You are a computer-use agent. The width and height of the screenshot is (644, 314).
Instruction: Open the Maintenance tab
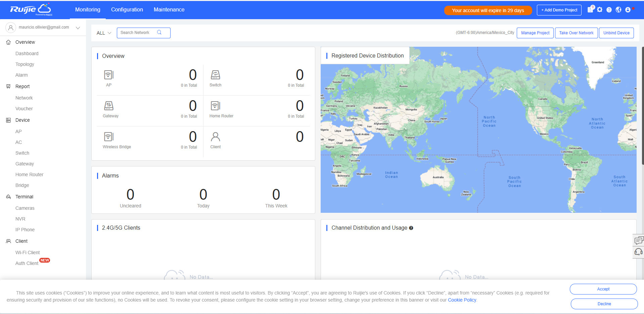169,10
